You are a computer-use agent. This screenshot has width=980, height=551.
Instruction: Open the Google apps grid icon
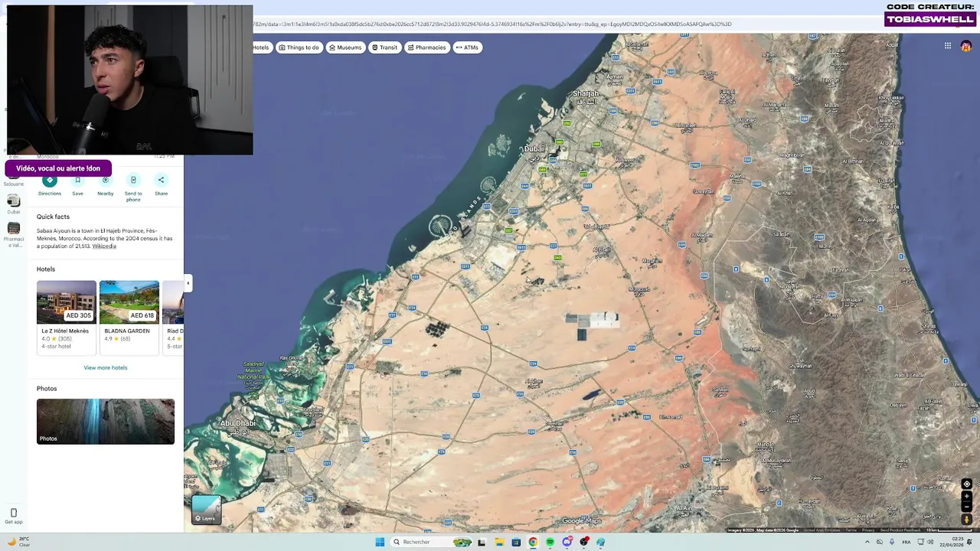(x=947, y=46)
